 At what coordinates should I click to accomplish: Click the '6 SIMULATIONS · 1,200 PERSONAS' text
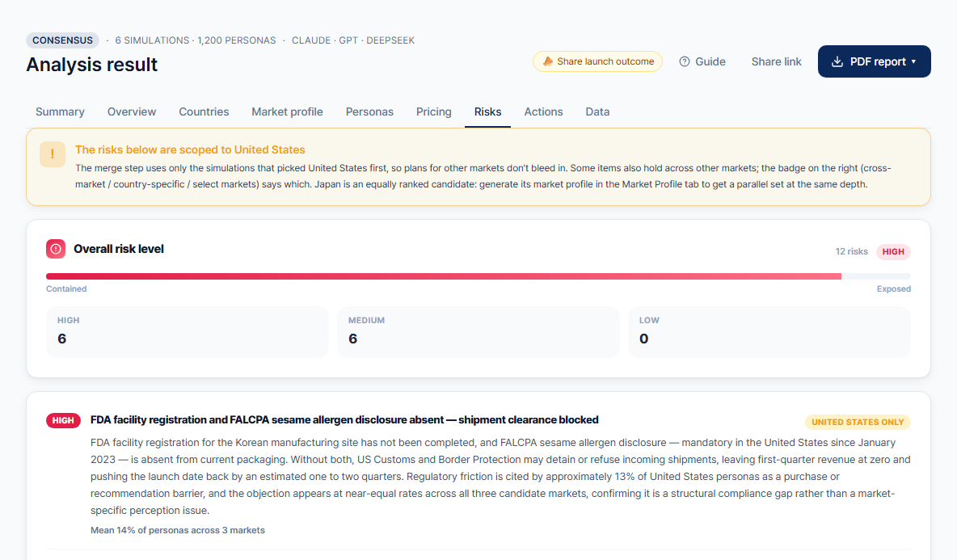(196, 40)
